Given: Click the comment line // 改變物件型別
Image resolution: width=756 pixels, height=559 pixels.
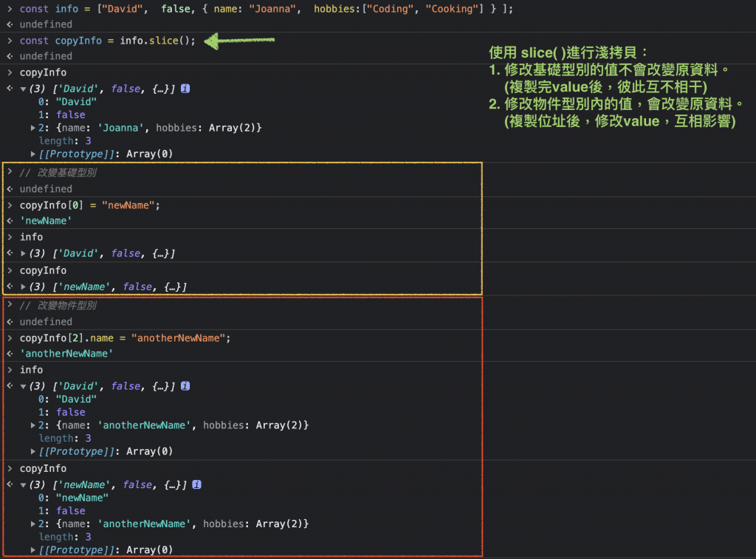Looking at the screenshot, I should (58, 305).
